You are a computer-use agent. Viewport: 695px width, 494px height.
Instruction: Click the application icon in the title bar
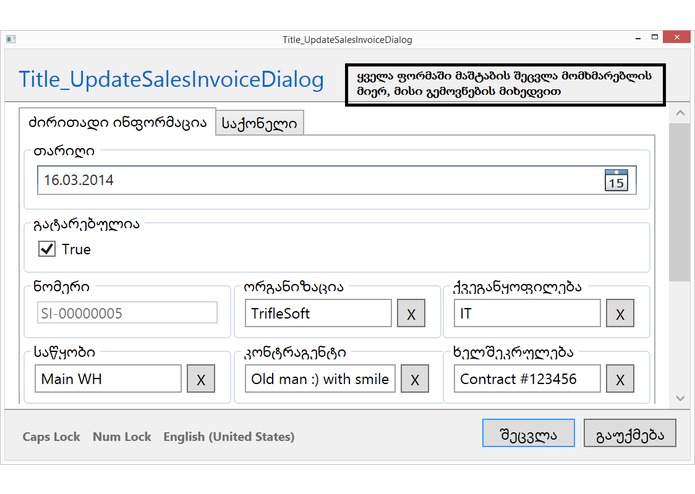click(x=11, y=39)
